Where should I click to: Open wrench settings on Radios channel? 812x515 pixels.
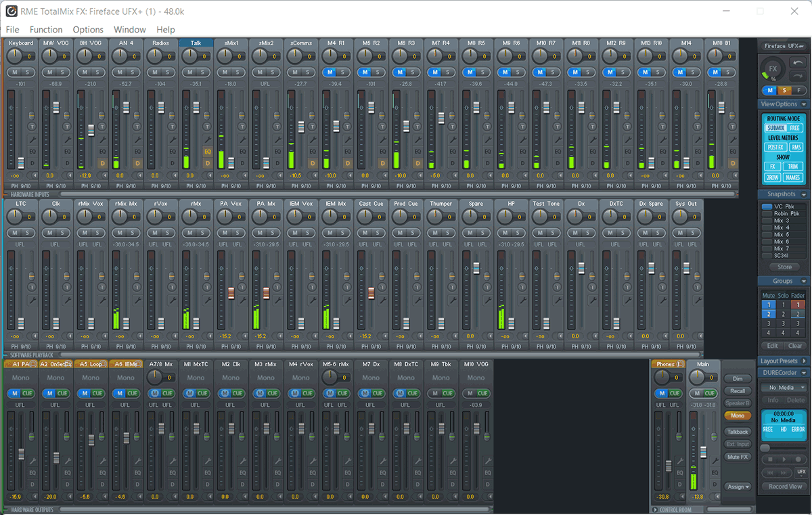[173, 139]
